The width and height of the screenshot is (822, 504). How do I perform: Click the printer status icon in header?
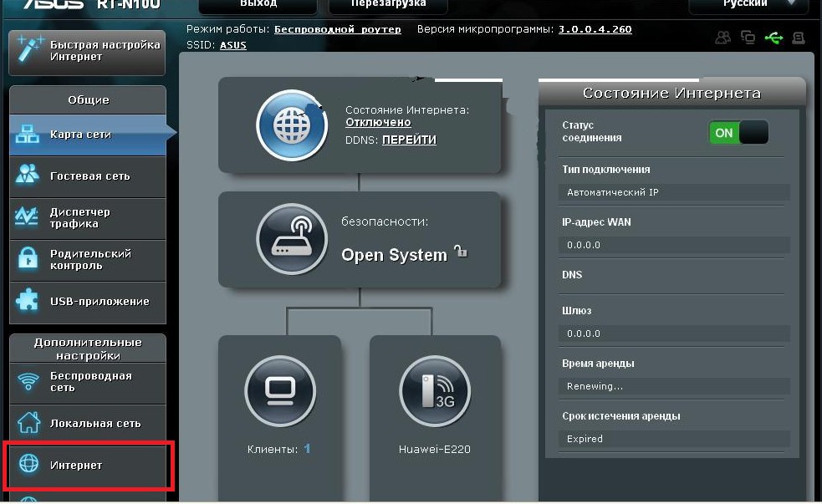coord(799,38)
